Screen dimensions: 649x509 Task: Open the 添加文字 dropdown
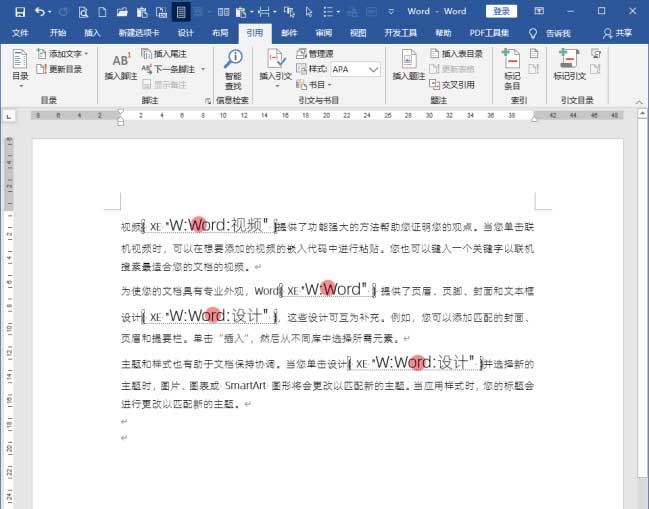(62, 54)
